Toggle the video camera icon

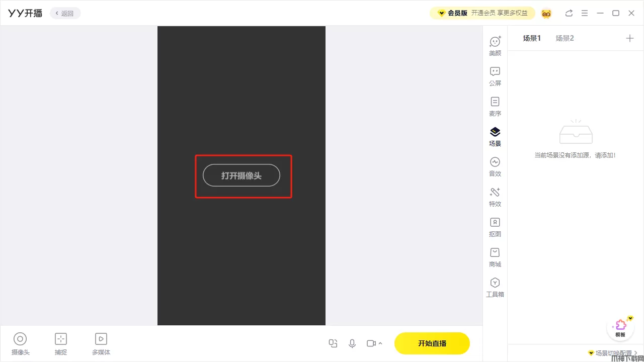[x=371, y=343]
